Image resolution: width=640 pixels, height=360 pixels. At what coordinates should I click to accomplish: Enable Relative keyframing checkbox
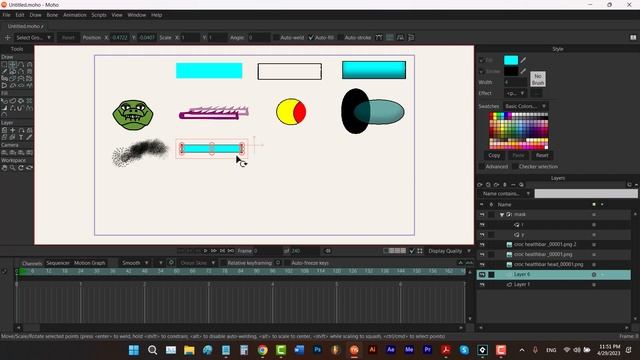tap(223, 263)
